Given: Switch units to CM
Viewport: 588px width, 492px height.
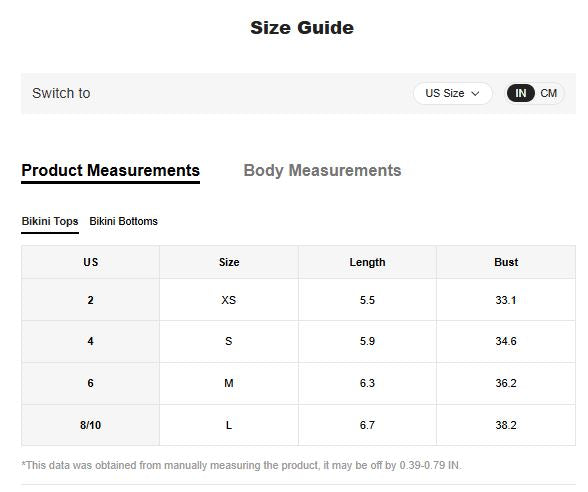Looking at the screenshot, I should tap(548, 93).
